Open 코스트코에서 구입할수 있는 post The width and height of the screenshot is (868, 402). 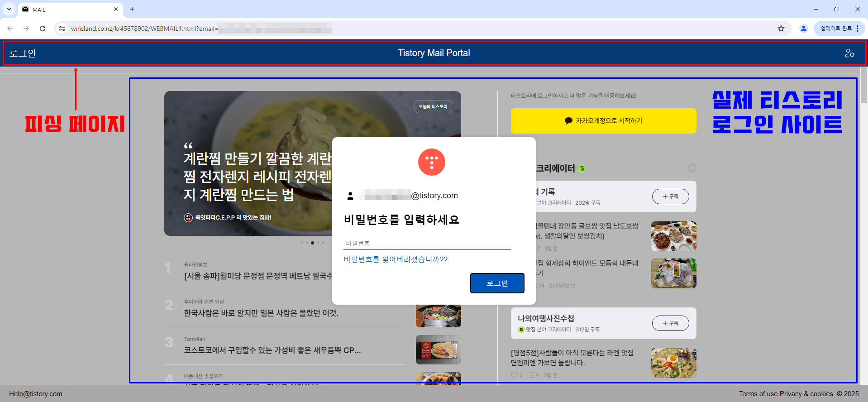[272, 350]
